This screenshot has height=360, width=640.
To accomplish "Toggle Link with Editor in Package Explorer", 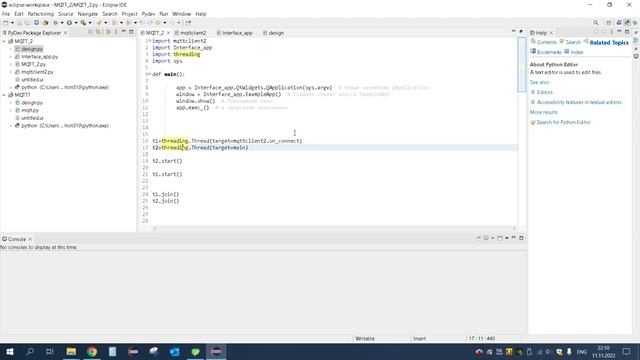I will click(x=98, y=32).
